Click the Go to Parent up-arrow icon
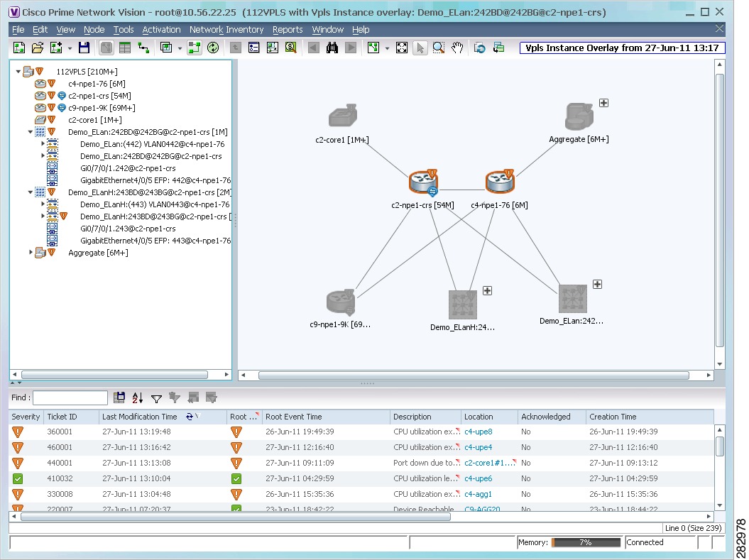This screenshot has width=749, height=560. (x=235, y=48)
